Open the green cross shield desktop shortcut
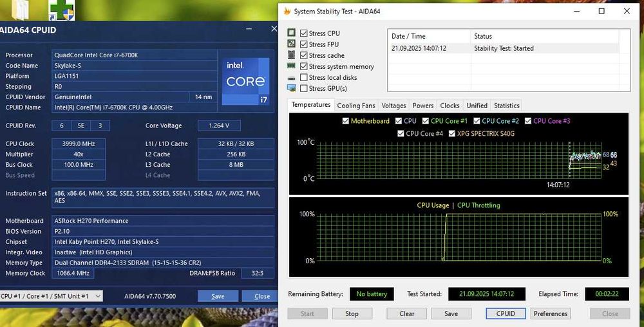The height and width of the screenshot is (327, 644). click(x=61, y=10)
